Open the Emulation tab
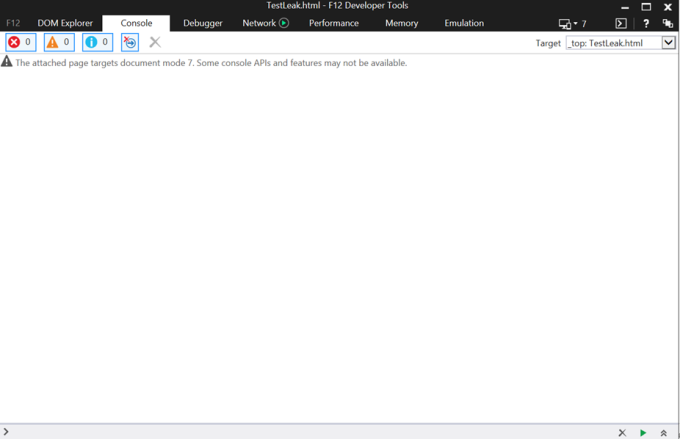 (x=464, y=23)
